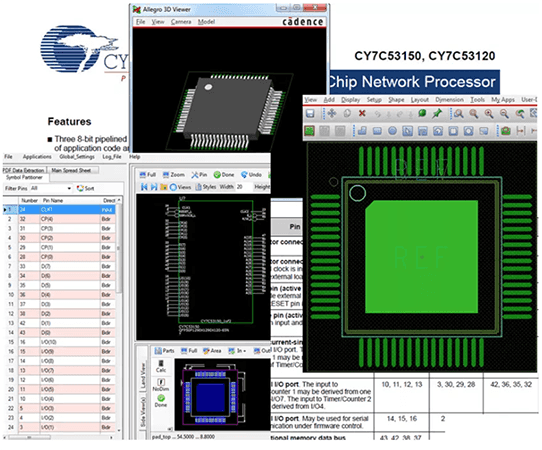
Task: Select pin row CP(4) number 32
Action: (x=59, y=219)
